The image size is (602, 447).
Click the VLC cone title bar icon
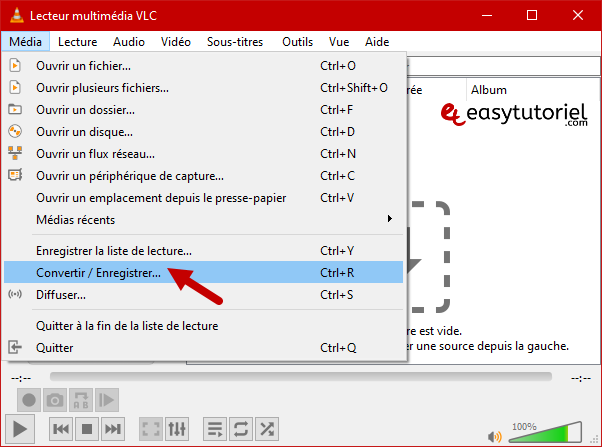click(x=16, y=15)
